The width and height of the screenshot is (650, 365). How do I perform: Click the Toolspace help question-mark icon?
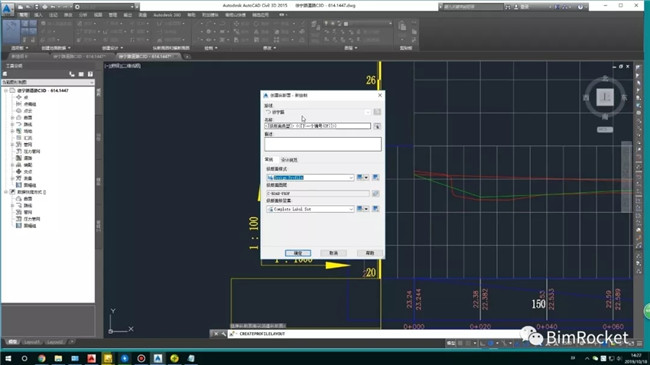(x=90, y=74)
